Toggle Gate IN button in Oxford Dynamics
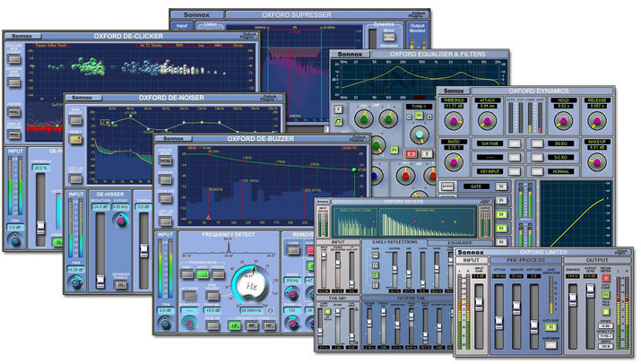 (501, 186)
